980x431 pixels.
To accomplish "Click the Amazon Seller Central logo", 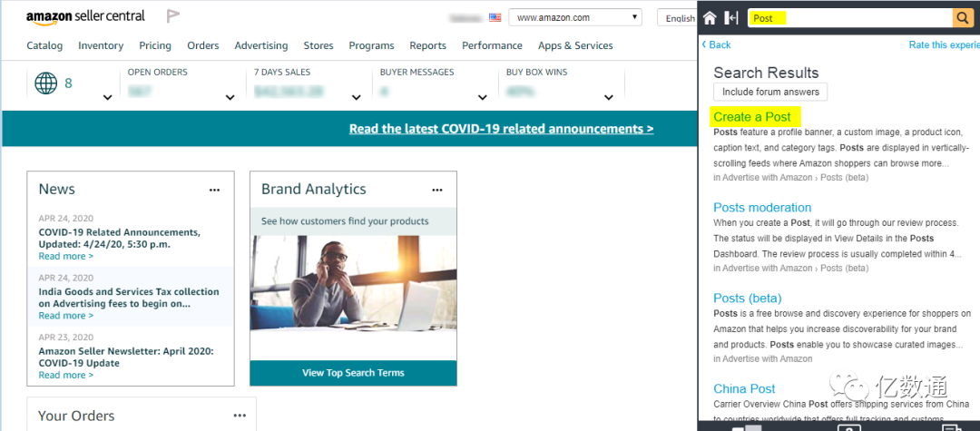I will (x=85, y=16).
